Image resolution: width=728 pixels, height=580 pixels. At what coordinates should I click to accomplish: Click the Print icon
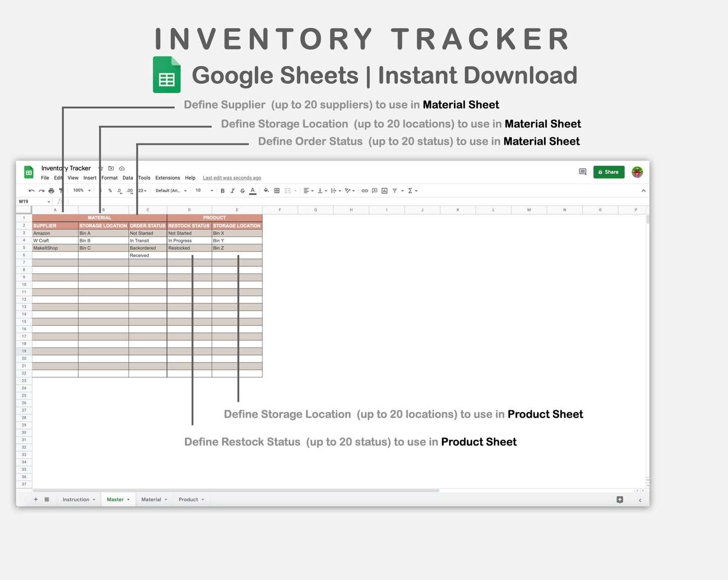coord(50,190)
